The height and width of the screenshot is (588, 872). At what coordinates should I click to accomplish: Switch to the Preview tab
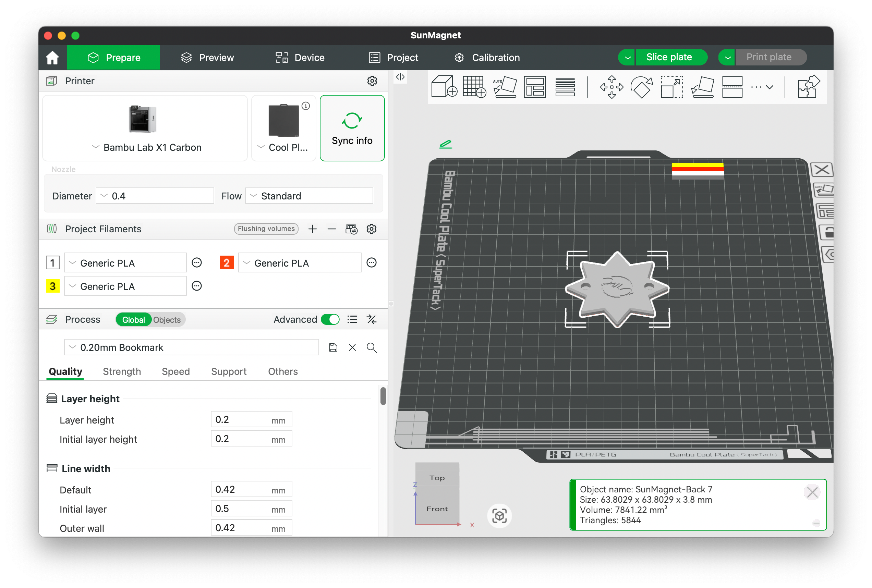(x=207, y=57)
